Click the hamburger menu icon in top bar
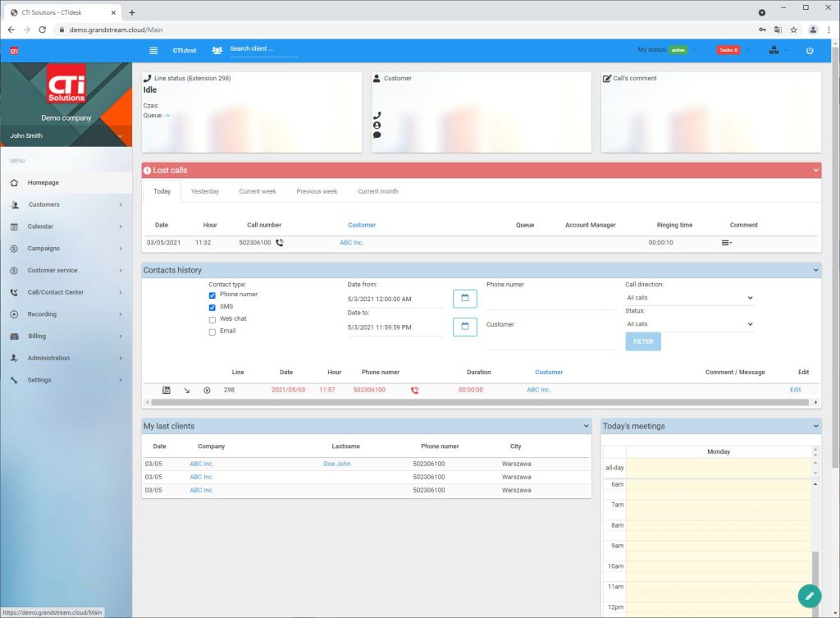The width and height of the screenshot is (840, 618). (153, 50)
